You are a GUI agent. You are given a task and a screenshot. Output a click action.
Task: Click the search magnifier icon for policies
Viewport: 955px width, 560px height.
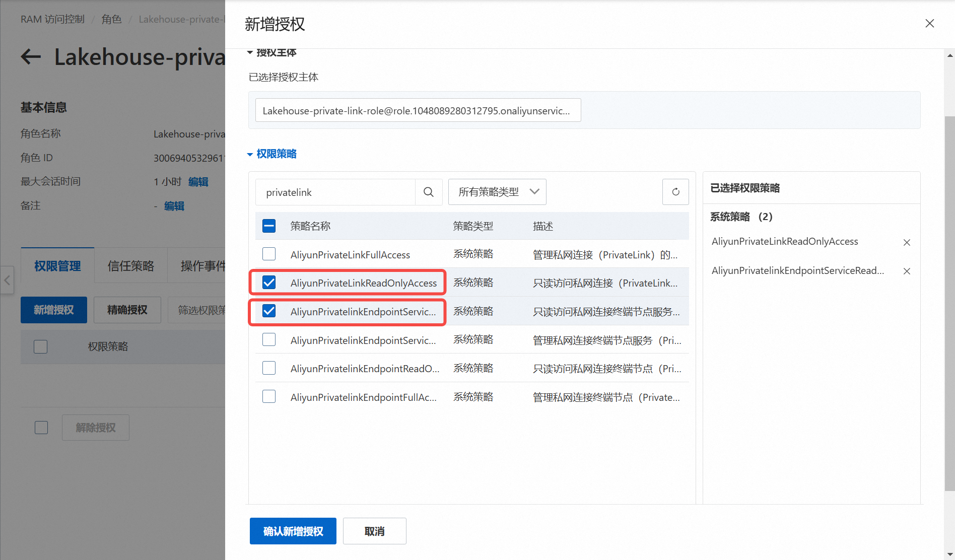point(429,192)
